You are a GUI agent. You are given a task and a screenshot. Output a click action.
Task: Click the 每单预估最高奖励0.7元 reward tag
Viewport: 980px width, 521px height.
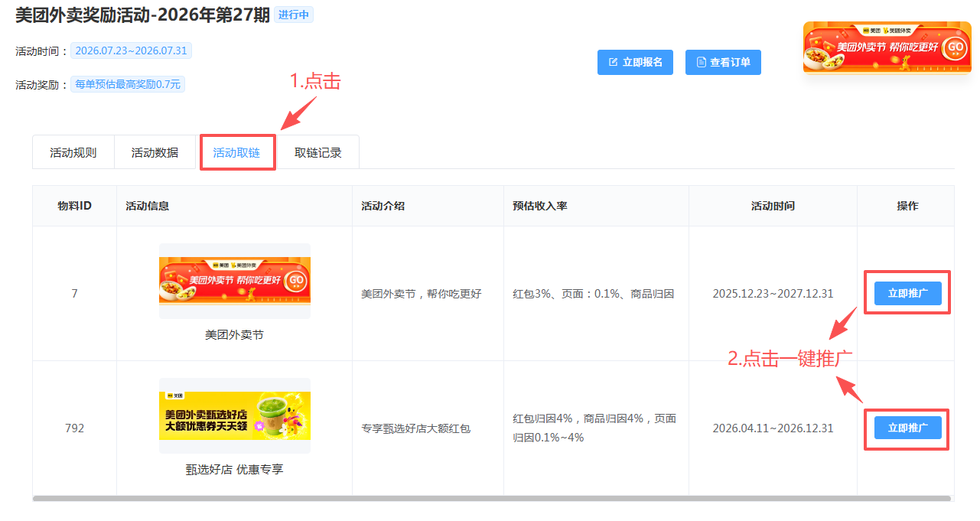[128, 84]
